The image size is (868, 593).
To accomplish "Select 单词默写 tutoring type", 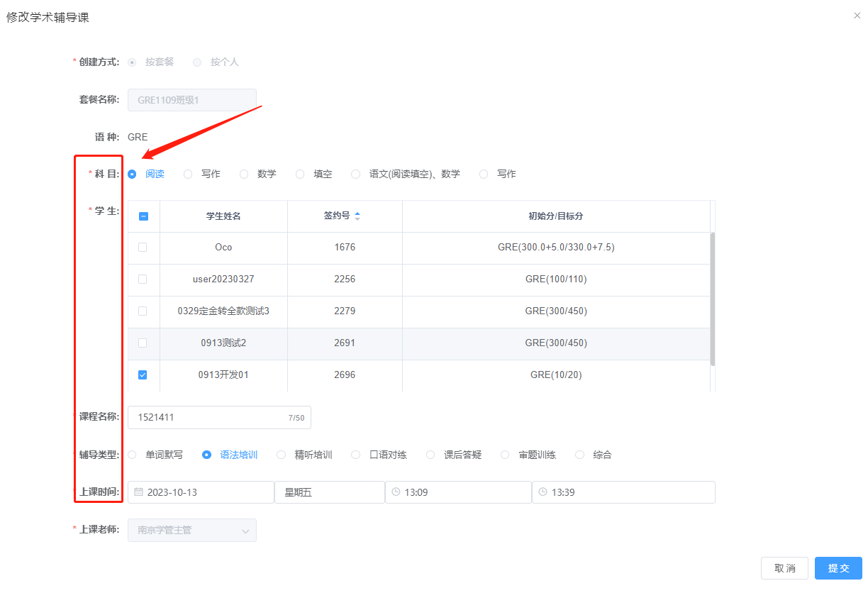I will (132, 455).
